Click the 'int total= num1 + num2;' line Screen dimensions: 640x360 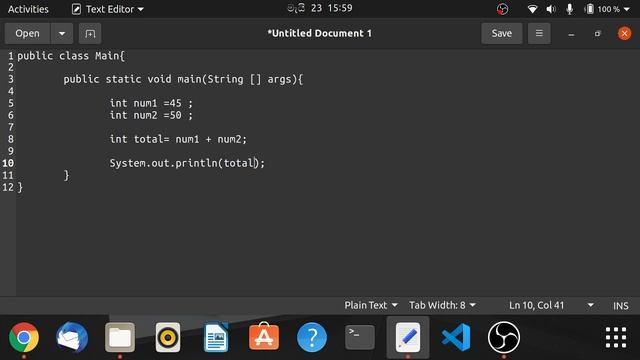tap(178, 139)
